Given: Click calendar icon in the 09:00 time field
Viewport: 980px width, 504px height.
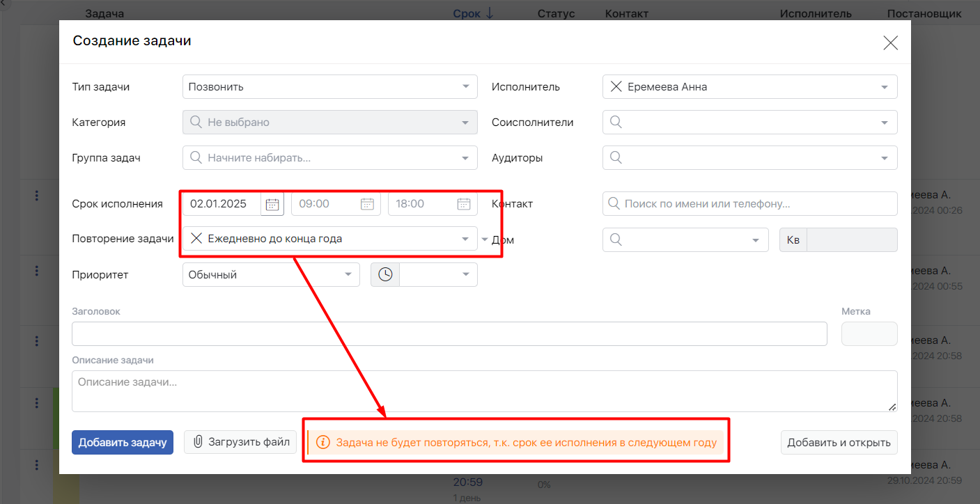Looking at the screenshot, I should 367,204.
